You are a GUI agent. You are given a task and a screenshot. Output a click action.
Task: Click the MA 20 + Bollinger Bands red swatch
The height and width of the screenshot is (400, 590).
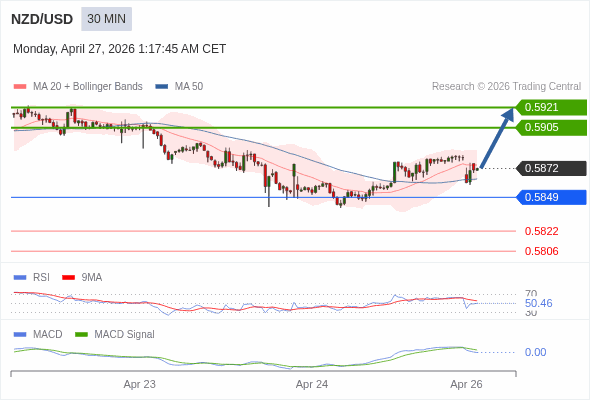[x=20, y=87]
